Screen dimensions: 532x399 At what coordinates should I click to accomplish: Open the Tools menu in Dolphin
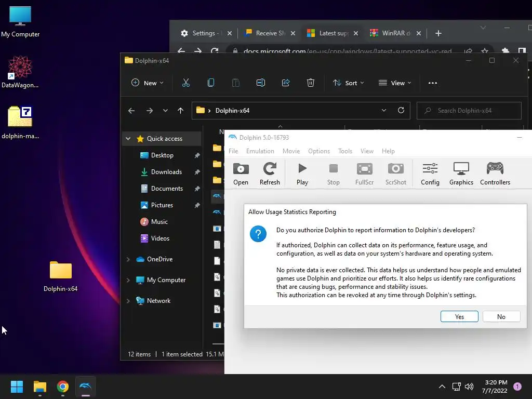coord(345,151)
